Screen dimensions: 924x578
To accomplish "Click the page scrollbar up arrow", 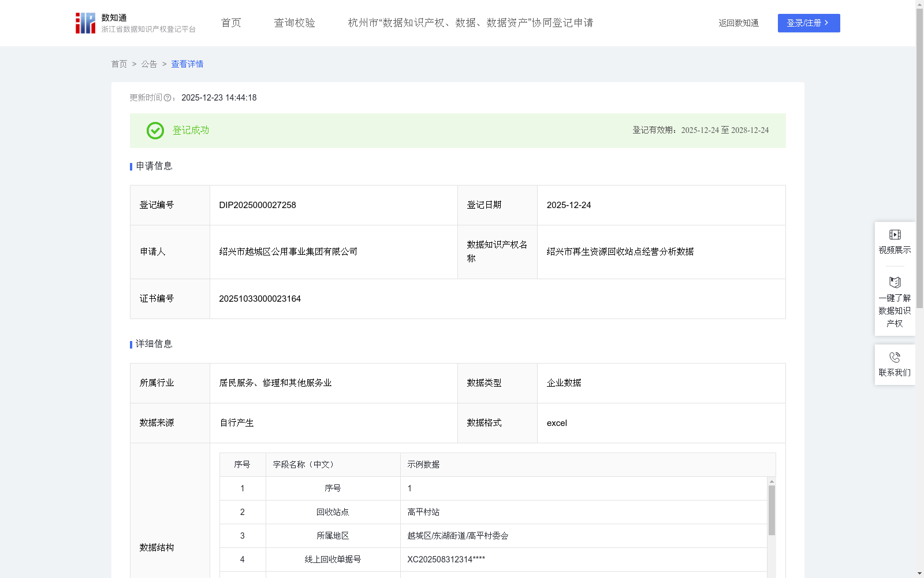I will (x=919, y=4).
